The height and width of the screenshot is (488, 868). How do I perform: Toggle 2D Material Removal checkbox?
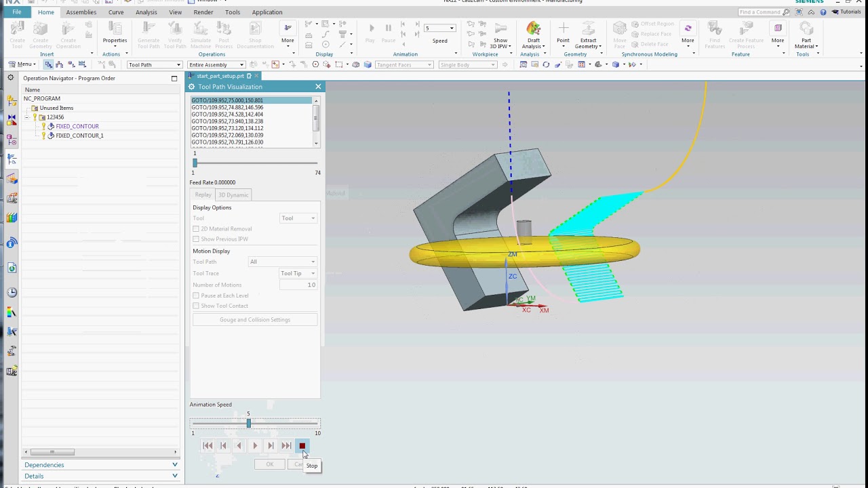point(196,229)
